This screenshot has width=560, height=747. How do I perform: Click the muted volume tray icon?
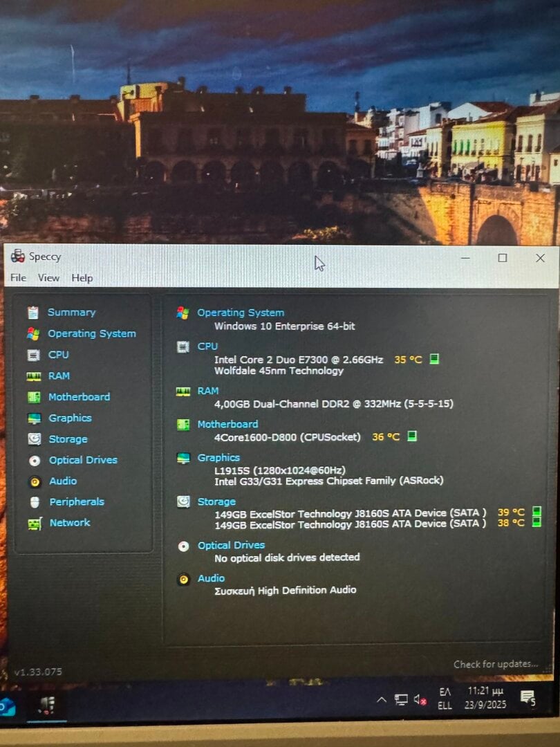click(x=420, y=700)
